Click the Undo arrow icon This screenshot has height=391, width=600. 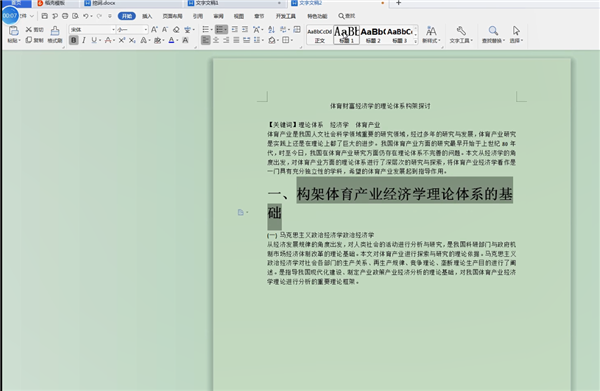click(x=86, y=16)
